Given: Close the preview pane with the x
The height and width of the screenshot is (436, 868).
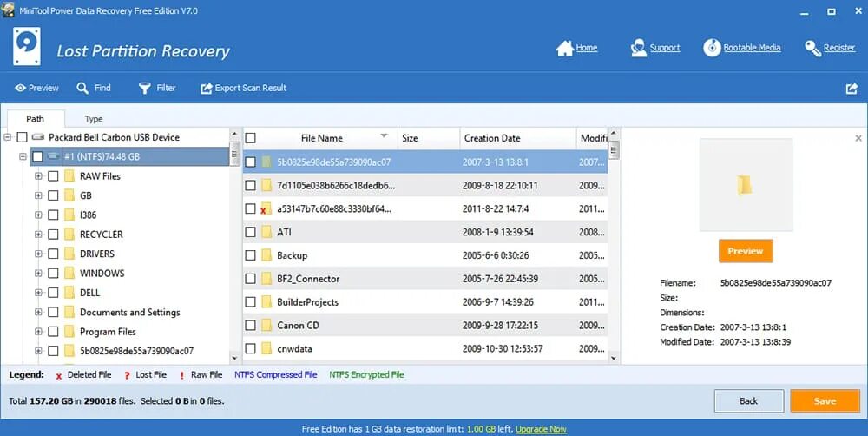Looking at the screenshot, I should tap(858, 138).
